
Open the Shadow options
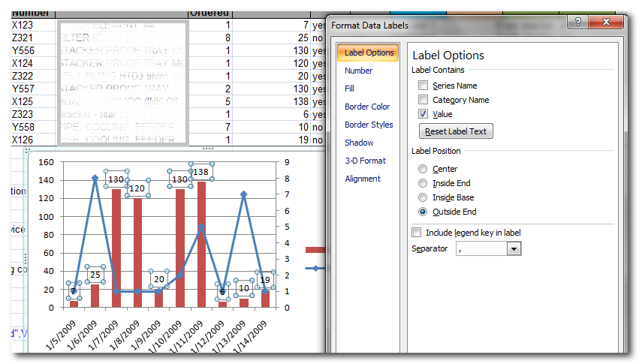pyautogui.click(x=359, y=143)
